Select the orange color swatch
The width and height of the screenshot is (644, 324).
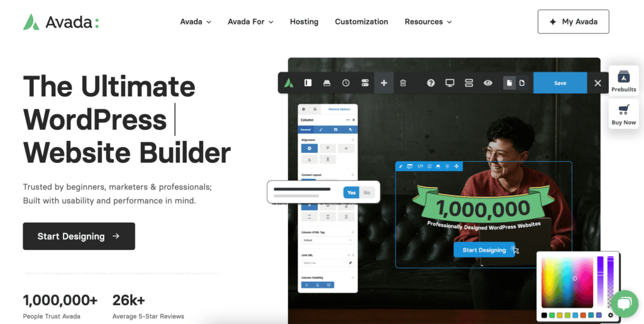pyautogui.click(x=583, y=315)
